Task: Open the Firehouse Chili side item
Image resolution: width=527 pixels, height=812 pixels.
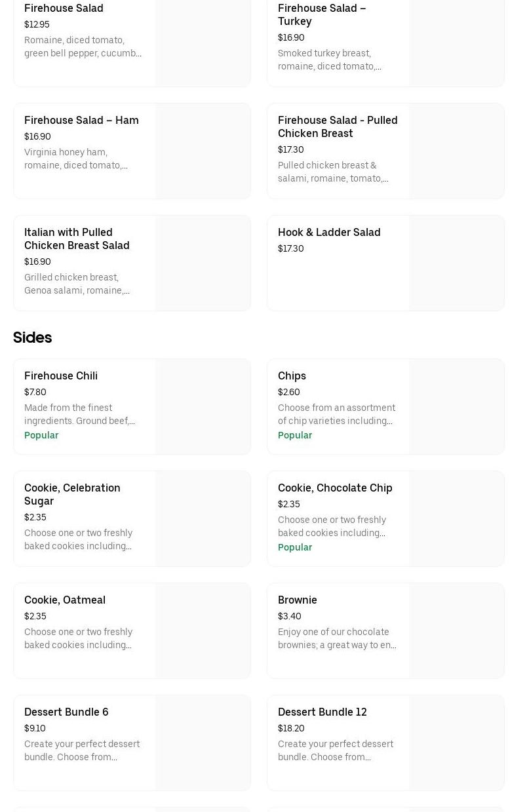Action: click(x=61, y=376)
